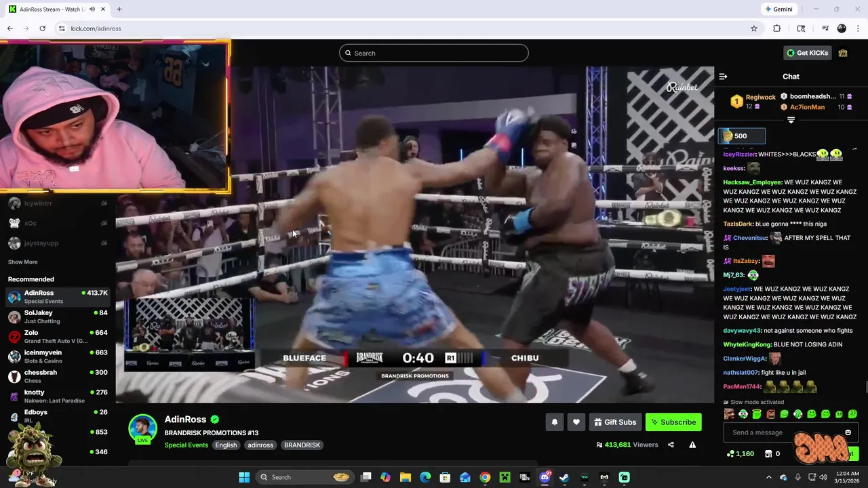View site information icon in address bar

[x=61, y=28]
